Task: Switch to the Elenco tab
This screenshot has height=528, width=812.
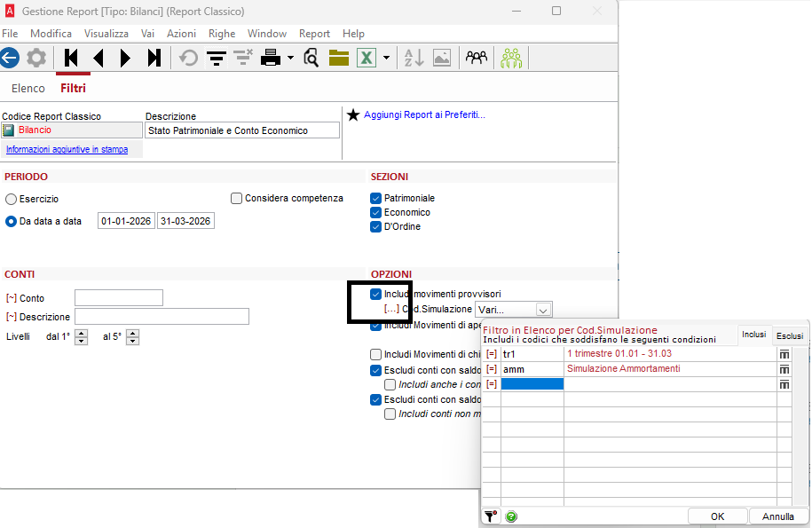Action: (28, 89)
